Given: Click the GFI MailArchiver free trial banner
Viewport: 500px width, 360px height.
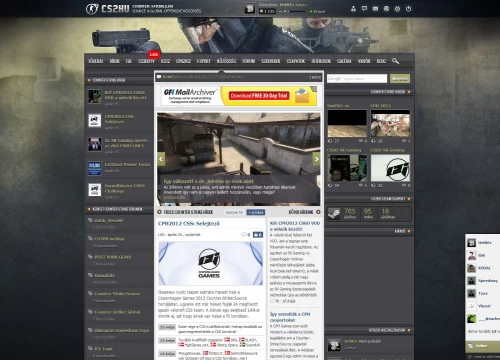Looking at the screenshot, I should point(239,96).
